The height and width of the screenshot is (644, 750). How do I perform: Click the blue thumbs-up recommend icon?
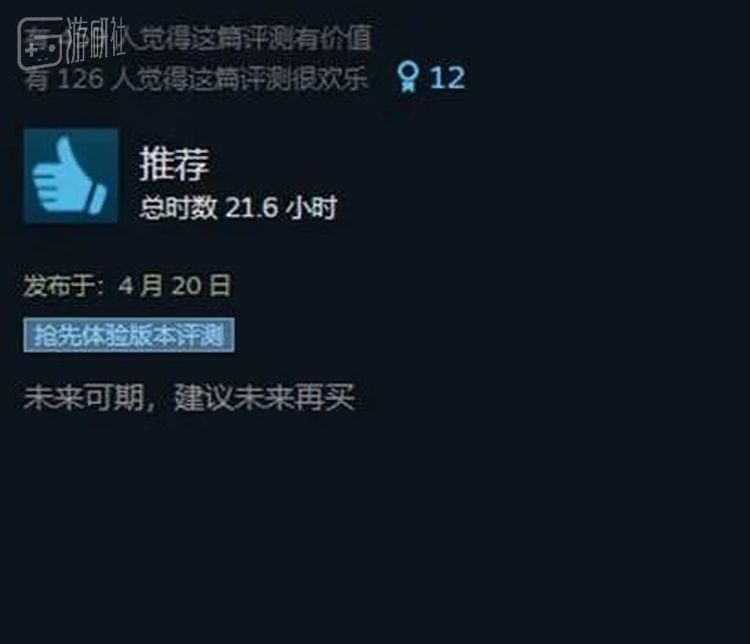[69, 177]
